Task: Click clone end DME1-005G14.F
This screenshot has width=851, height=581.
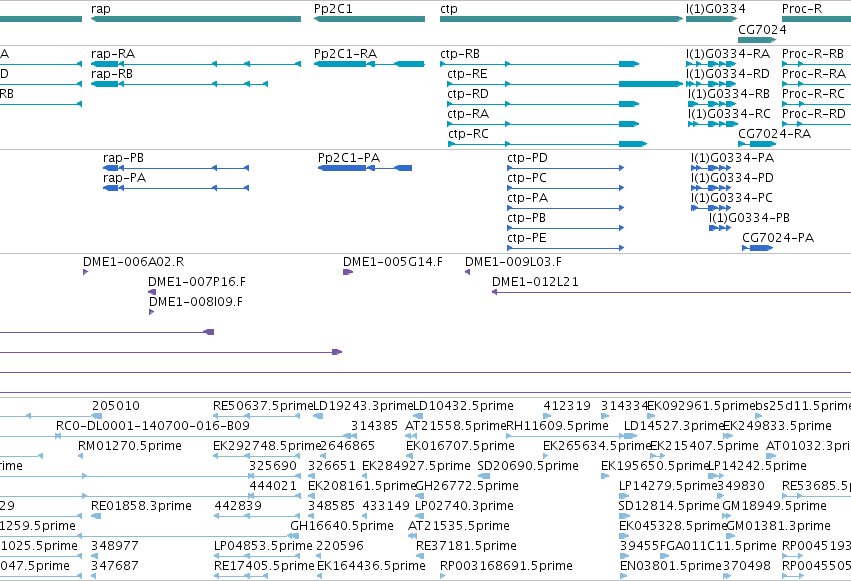Action: click(x=393, y=262)
